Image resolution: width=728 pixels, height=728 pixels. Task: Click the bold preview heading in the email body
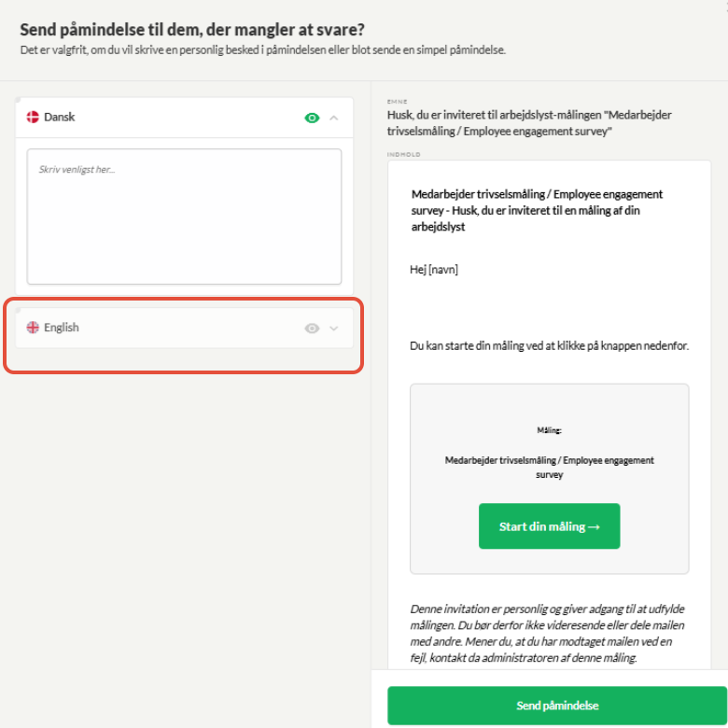537,210
